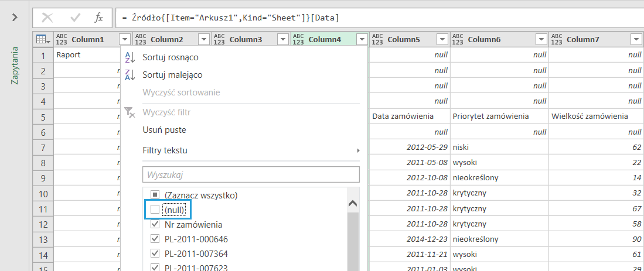Select Sortuj malejąco menu option

click(172, 75)
